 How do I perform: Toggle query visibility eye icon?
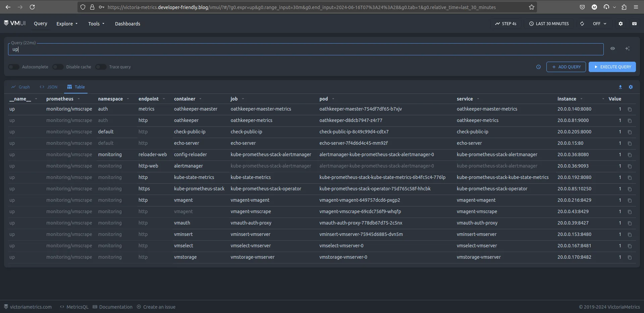click(612, 49)
